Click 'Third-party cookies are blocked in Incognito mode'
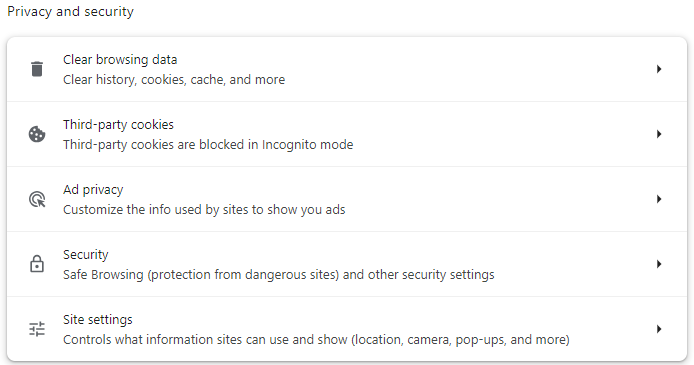Image resolution: width=694 pixels, height=365 pixels. coord(208,145)
